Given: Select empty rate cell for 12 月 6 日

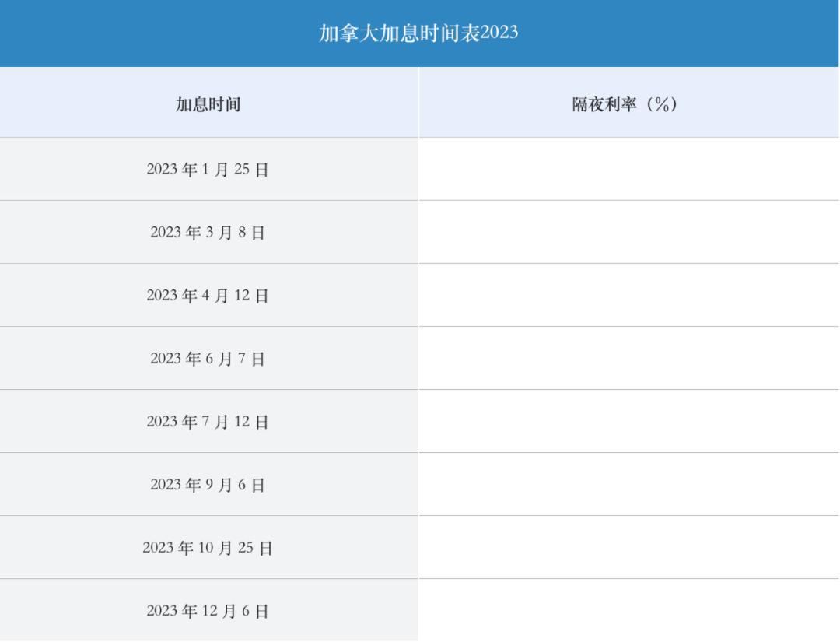Looking at the screenshot, I should click(x=628, y=610).
